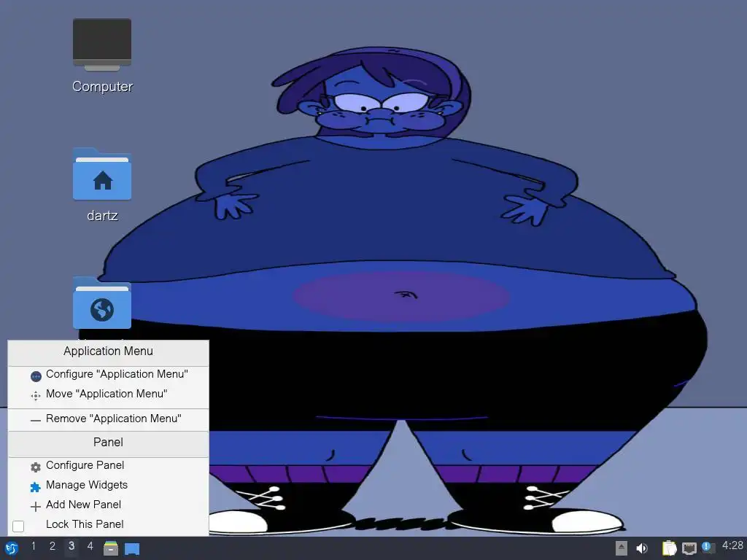747x560 pixels.
Task: Open the clipboard manager tray icon
Action: pos(670,548)
